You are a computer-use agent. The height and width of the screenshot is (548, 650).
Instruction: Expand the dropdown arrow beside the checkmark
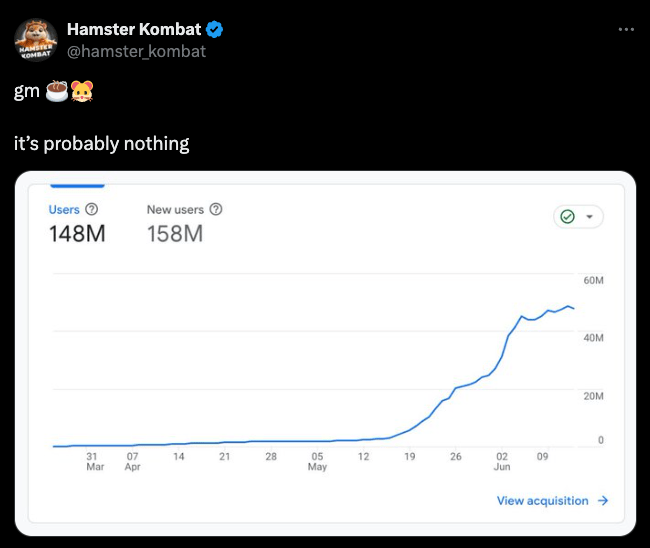pyautogui.click(x=589, y=217)
